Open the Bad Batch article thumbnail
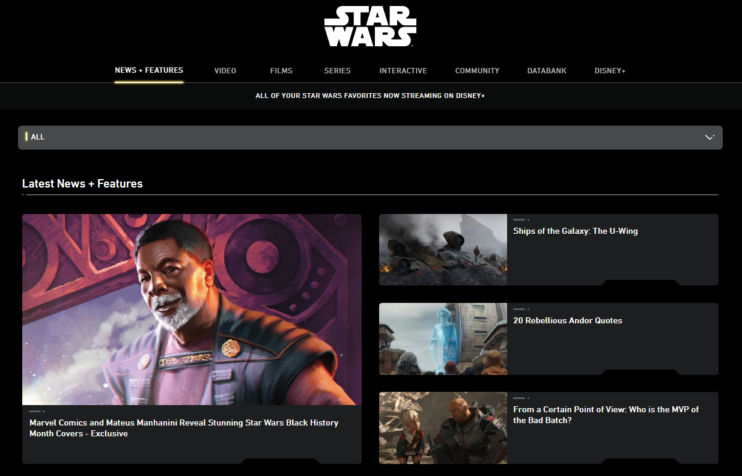The image size is (742, 476). (443, 428)
